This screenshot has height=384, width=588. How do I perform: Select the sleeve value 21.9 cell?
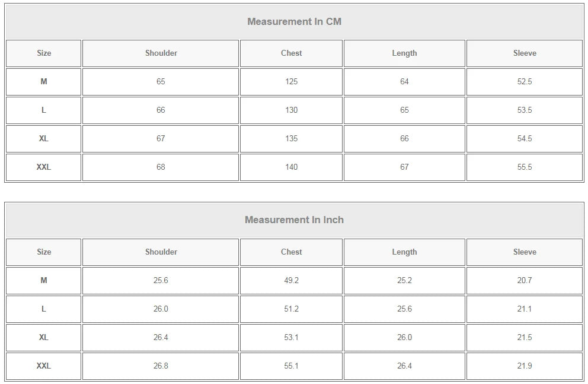(525, 366)
